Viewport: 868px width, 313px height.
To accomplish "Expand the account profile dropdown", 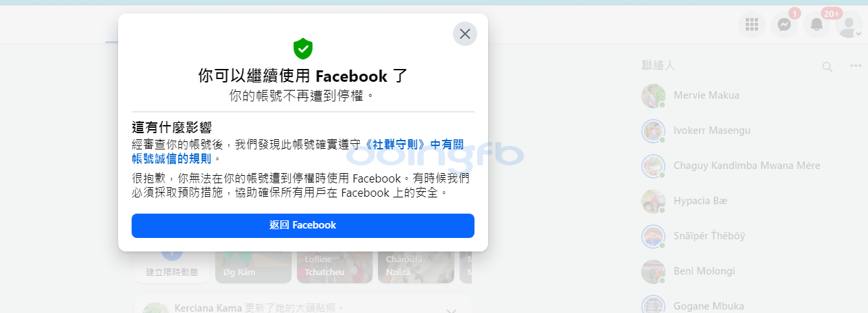I will click(x=848, y=25).
